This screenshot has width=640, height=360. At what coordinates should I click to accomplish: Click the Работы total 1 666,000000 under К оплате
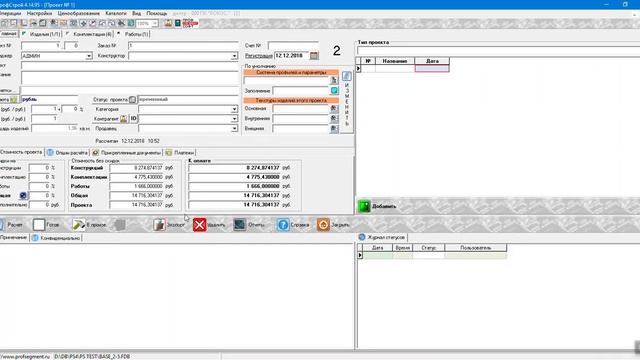pos(235,186)
